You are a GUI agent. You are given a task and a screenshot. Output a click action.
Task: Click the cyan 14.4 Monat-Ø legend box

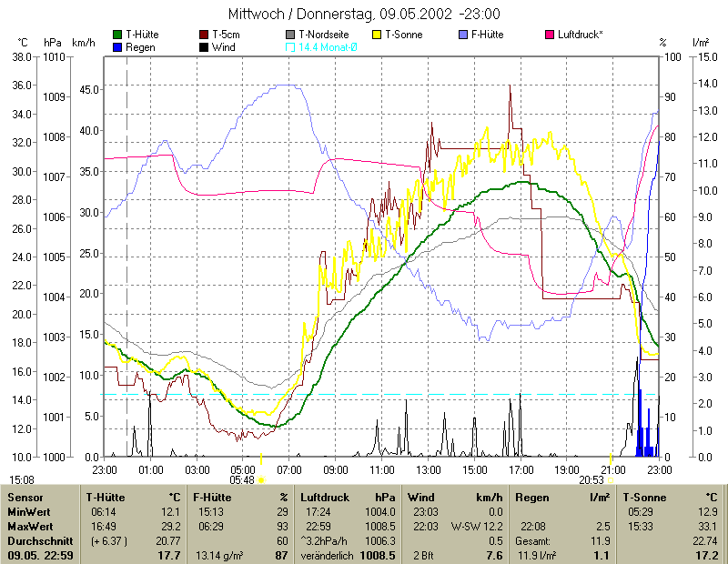[290, 46]
